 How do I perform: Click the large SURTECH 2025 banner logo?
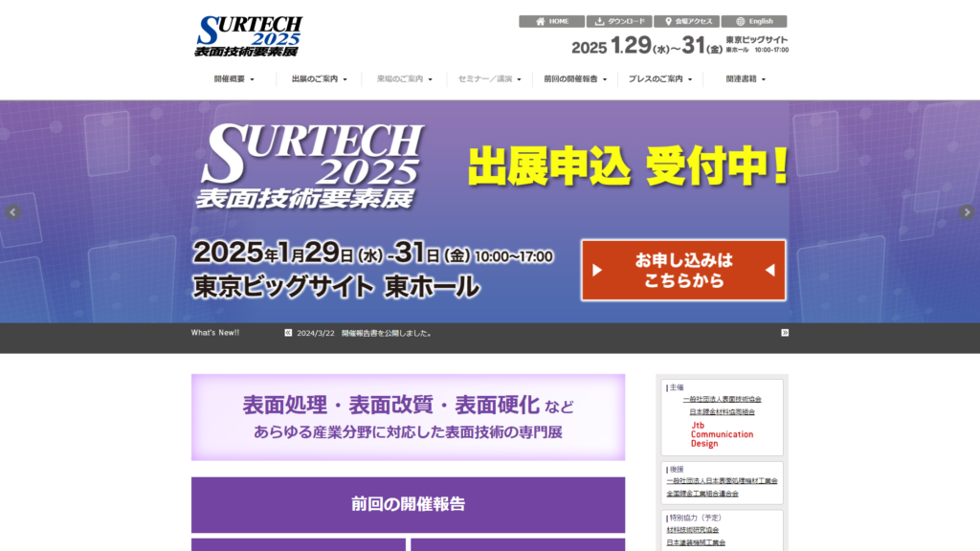[x=311, y=165]
